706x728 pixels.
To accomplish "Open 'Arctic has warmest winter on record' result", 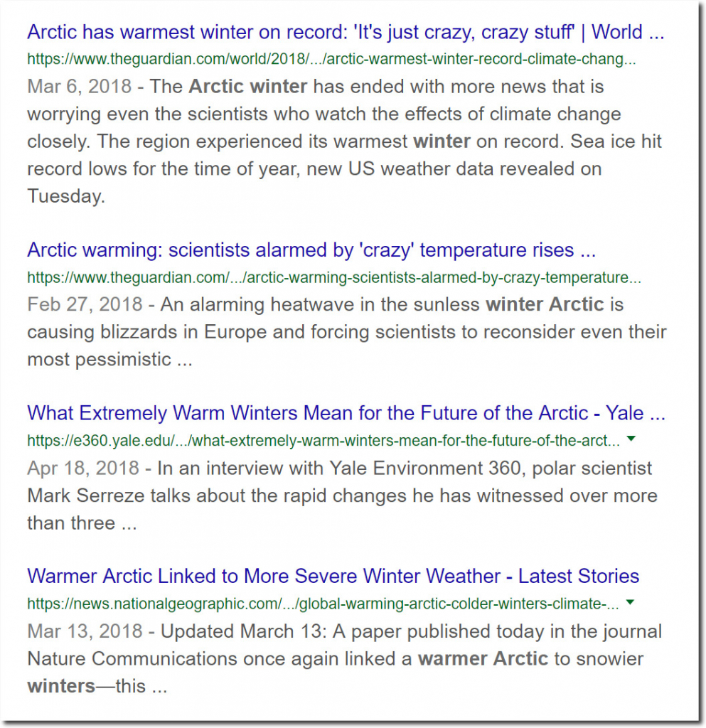I will point(346,32).
